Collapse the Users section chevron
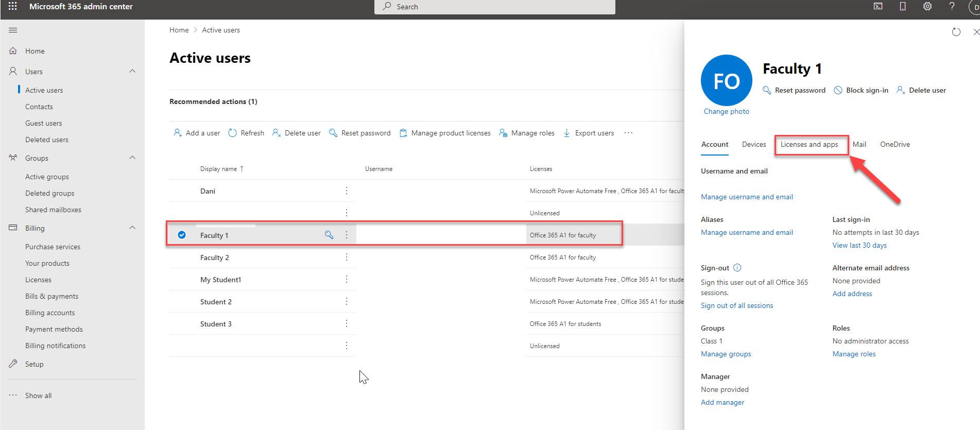 point(132,71)
